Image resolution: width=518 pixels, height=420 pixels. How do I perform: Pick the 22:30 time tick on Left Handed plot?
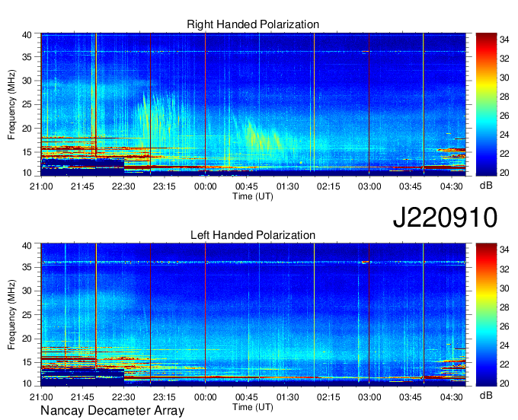click(x=123, y=397)
